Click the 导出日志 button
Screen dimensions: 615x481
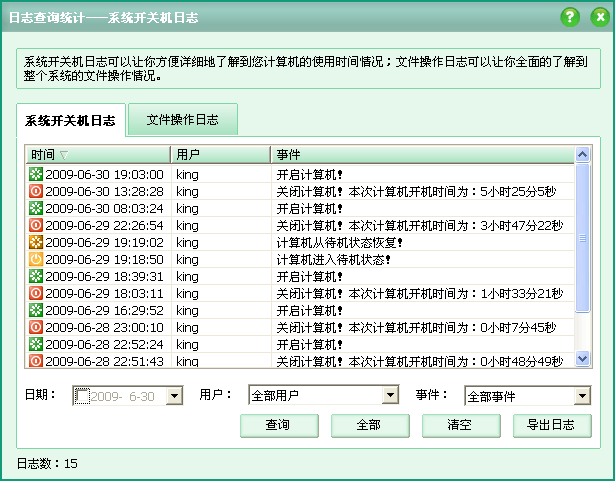550,425
